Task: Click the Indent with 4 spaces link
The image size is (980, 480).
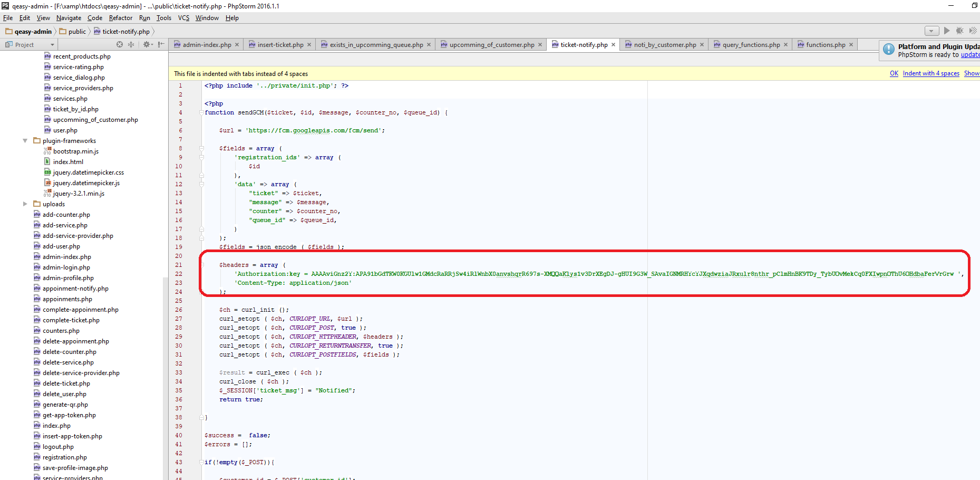Action: click(x=931, y=73)
